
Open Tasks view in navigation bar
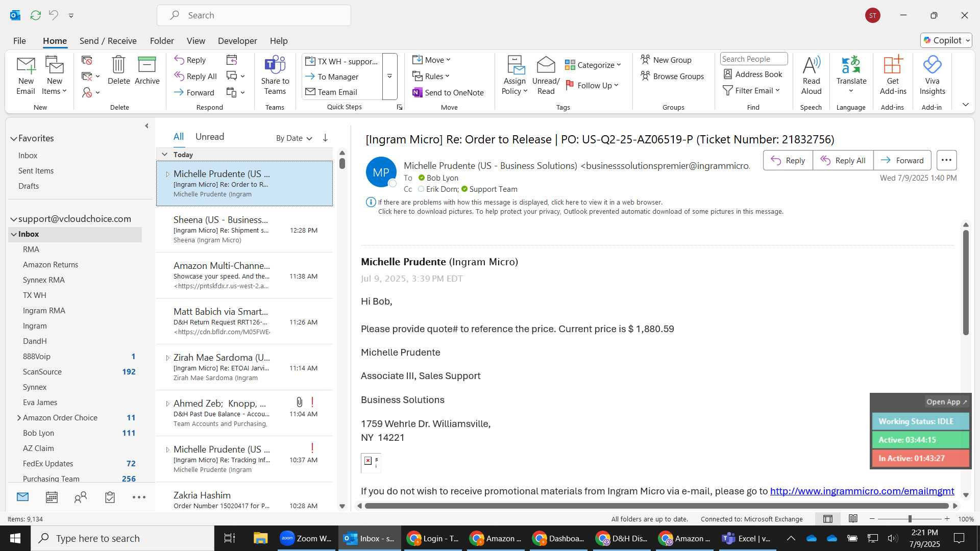tap(110, 497)
